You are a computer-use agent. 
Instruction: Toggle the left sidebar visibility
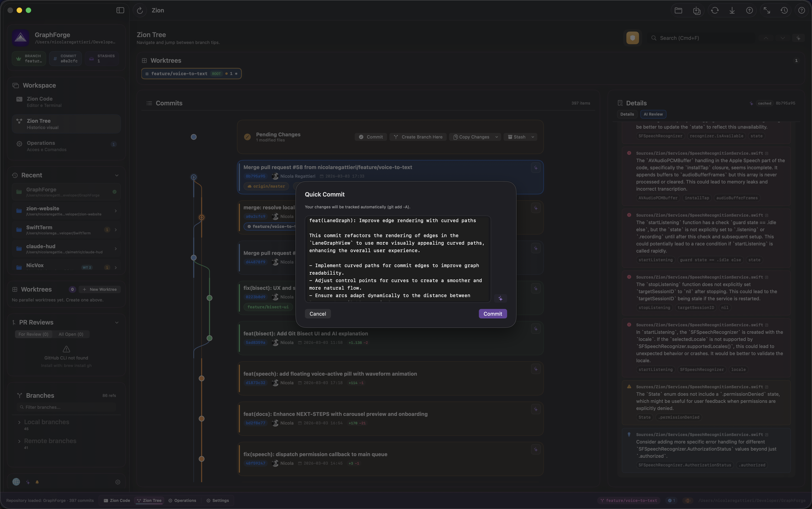click(120, 10)
